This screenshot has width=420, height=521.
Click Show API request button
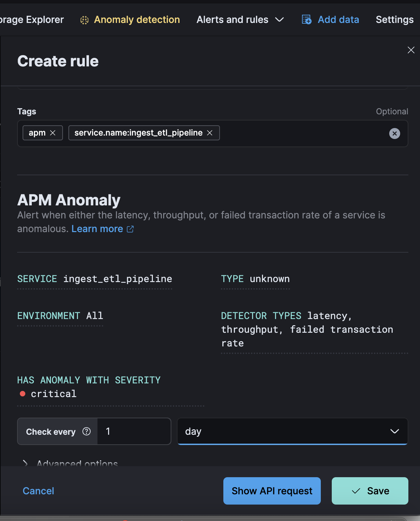tap(272, 491)
